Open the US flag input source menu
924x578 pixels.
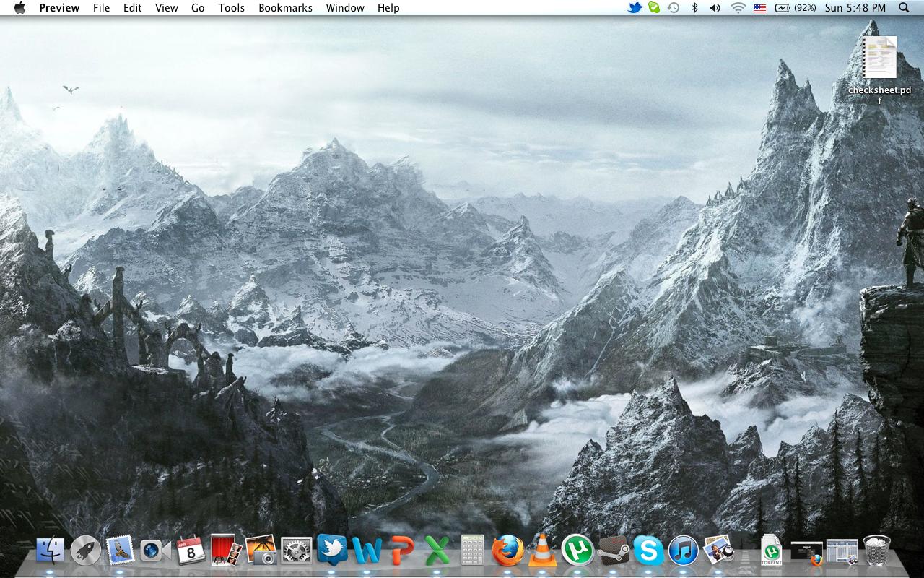coord(760,8)
